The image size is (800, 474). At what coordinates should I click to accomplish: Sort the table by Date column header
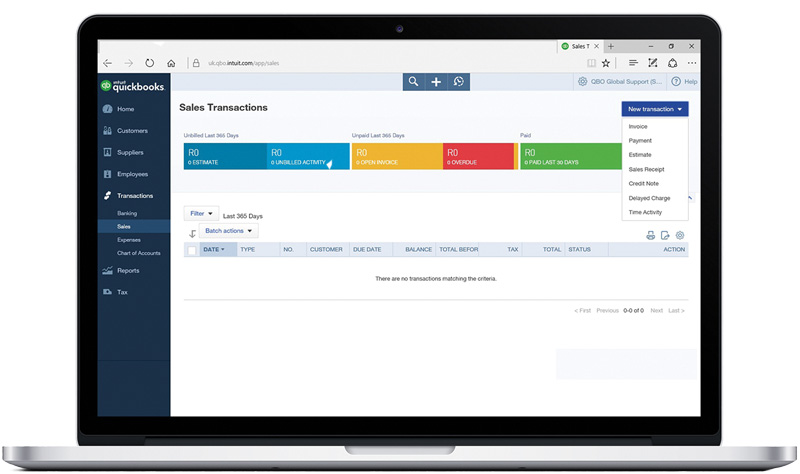click(213, 250)
